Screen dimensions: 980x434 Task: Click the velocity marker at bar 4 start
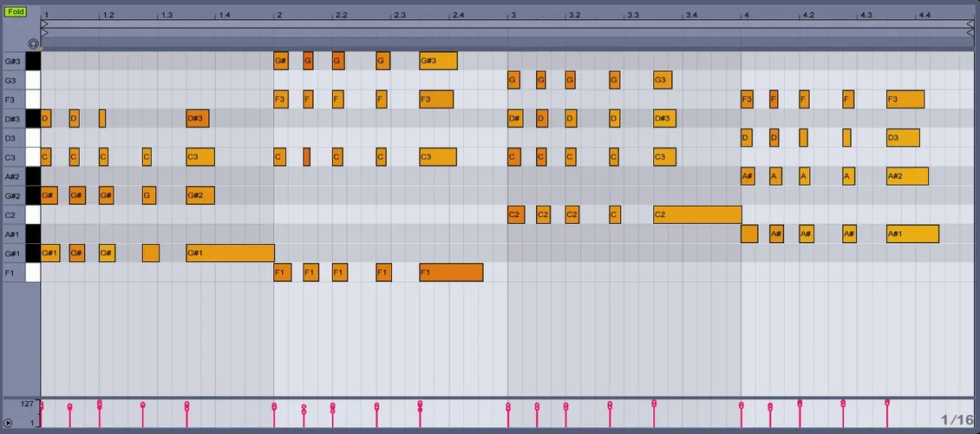pyautogui.click(x=742, y=406)
